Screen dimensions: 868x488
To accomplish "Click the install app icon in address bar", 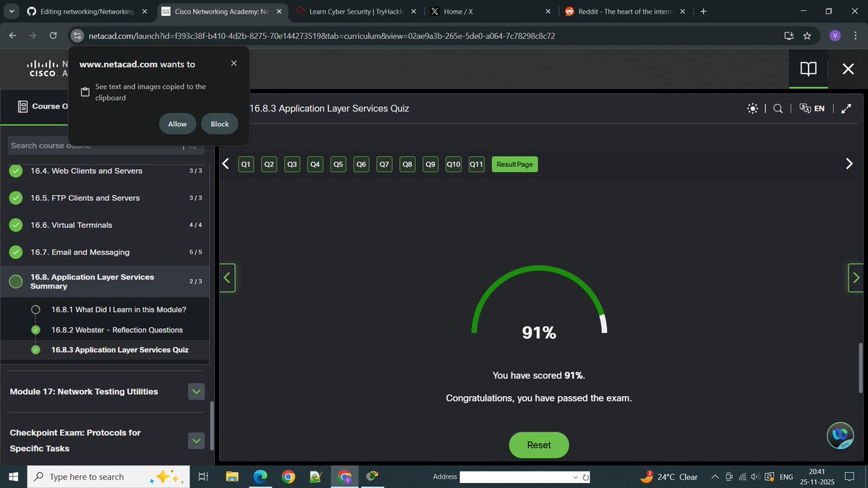I will click(x=789, y=36).
